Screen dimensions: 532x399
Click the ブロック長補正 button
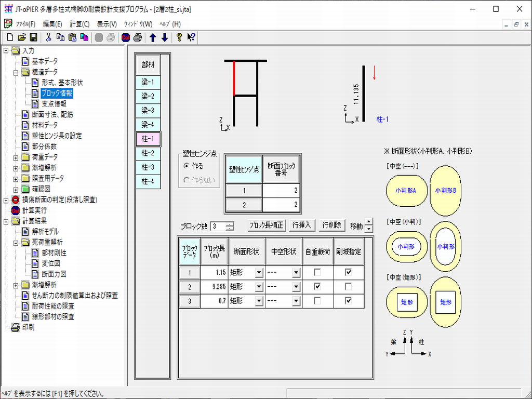point(266,225)
